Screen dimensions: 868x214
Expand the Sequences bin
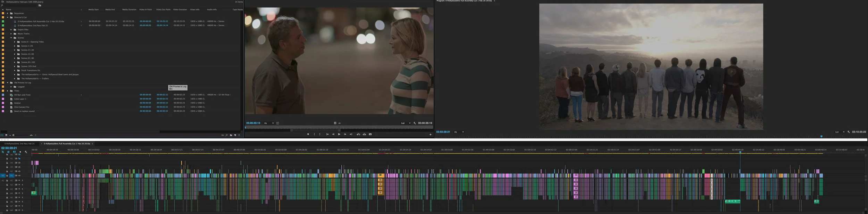tap(7, 13)
